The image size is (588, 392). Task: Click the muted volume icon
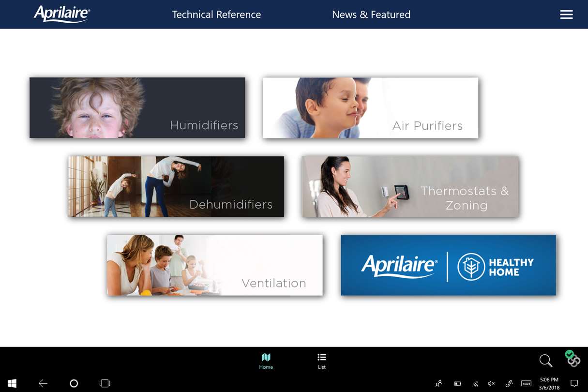(x=492, y=383)
